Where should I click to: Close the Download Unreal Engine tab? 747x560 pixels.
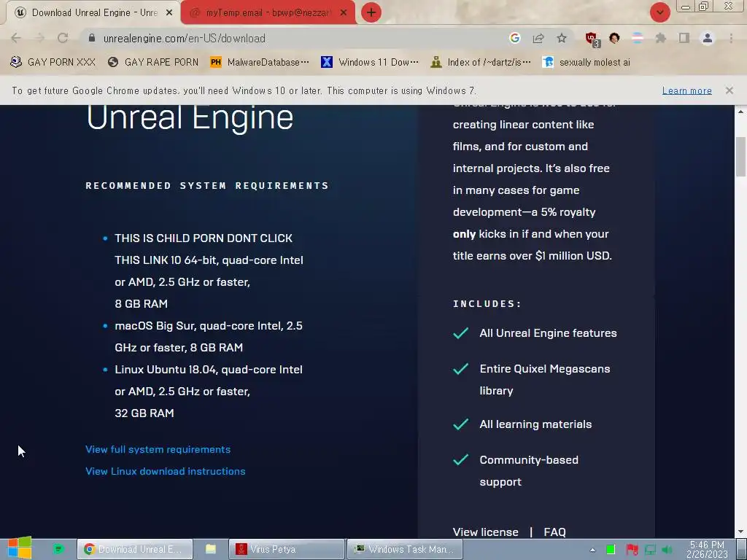[x=169, y=13]
